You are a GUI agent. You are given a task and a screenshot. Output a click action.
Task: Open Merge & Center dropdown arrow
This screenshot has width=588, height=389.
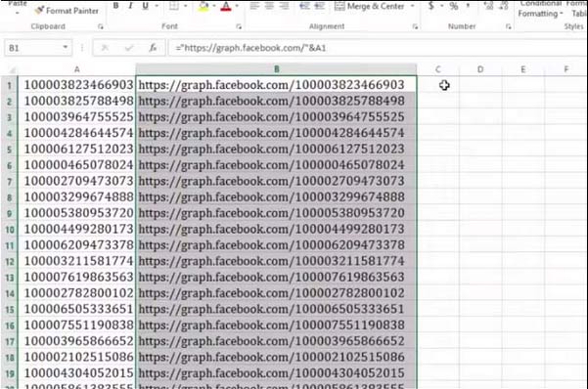[413, 6]
